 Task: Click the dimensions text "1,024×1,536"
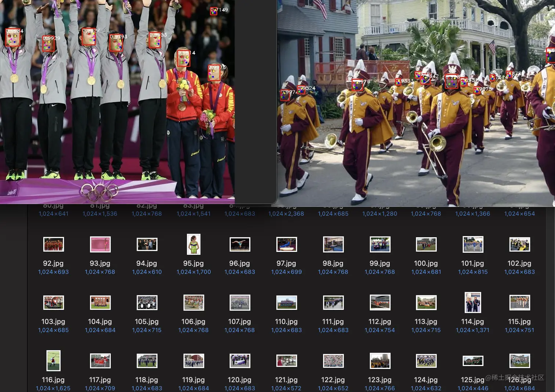pos(100,214)
